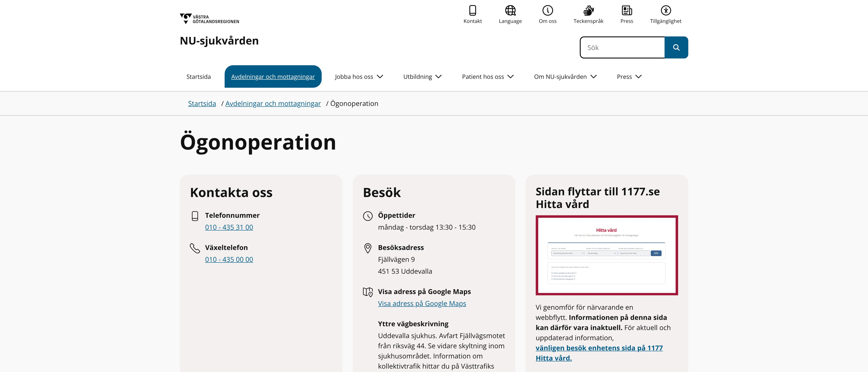
Task: Click the opening hours måndag - torsdag text
Action: point(427,227)
